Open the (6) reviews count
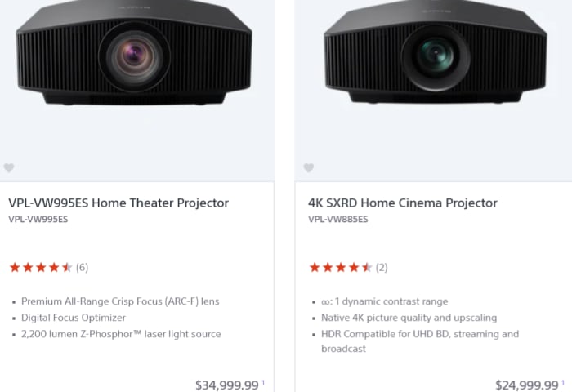 (82, 268)
